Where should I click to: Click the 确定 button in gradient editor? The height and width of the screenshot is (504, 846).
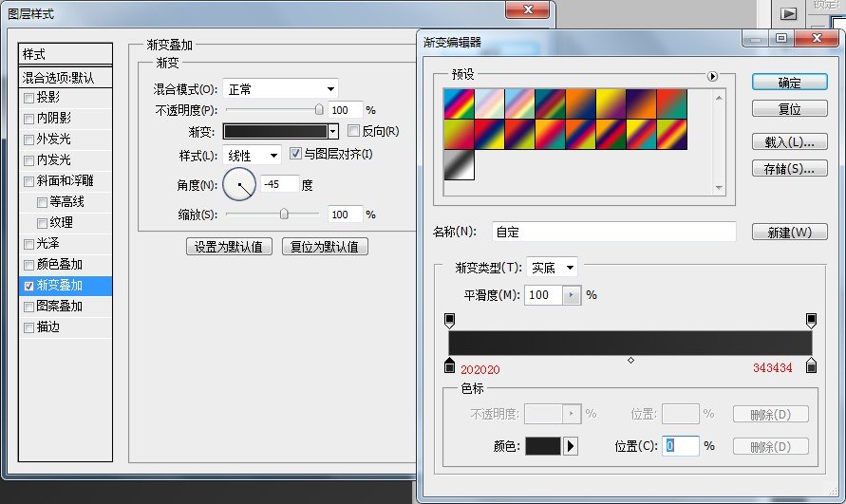point(789,82)
